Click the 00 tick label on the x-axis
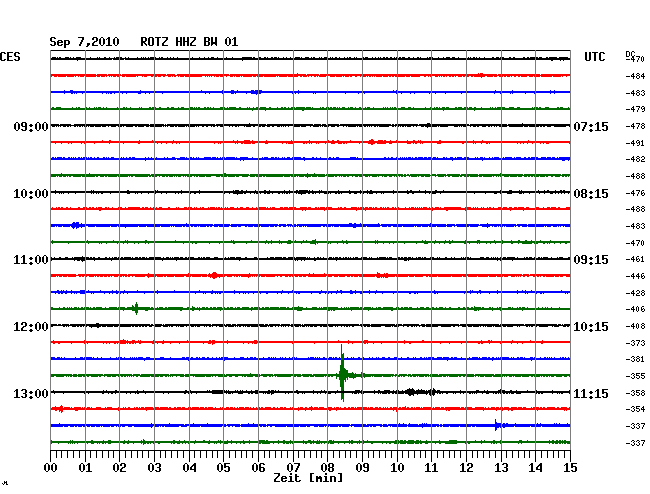 (50, 468)
